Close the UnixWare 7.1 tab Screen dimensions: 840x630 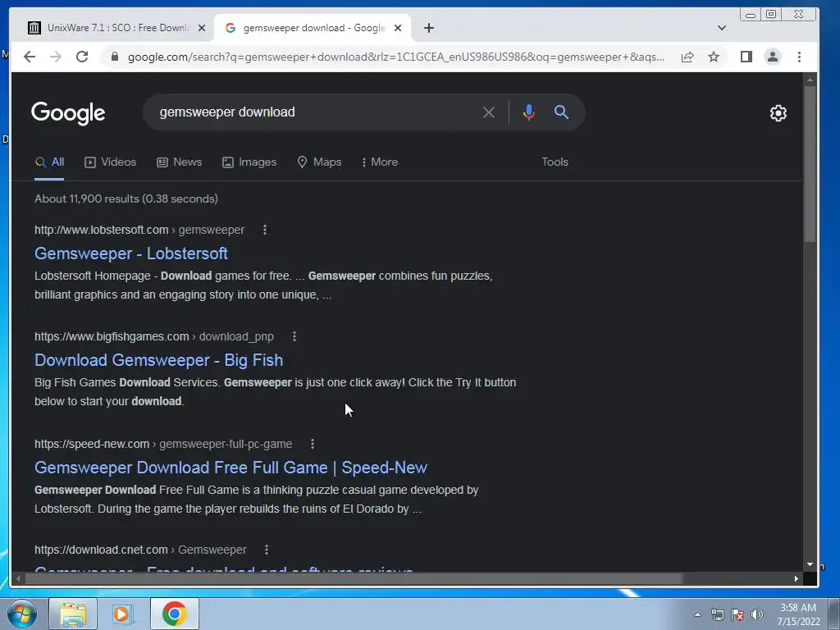(202, 28)
